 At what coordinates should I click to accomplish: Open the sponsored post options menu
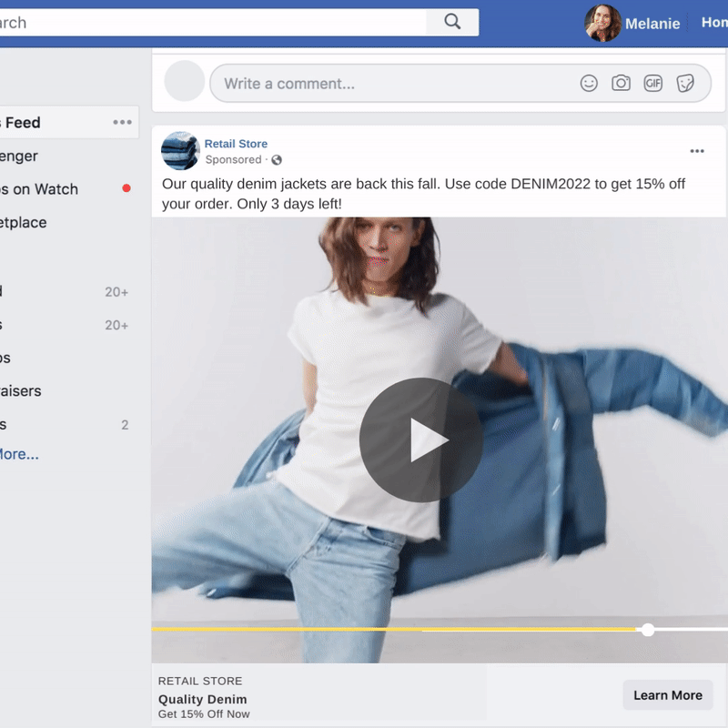coord(697,151)
